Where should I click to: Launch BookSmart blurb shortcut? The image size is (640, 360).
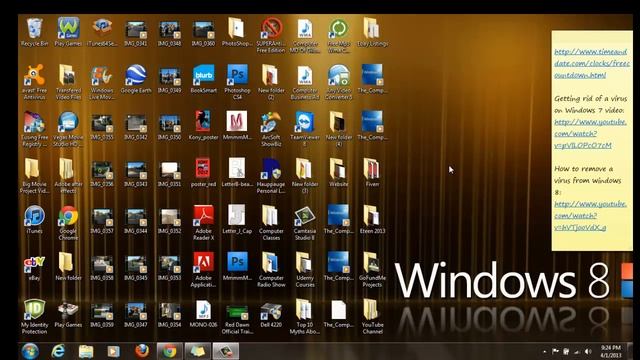[x=203, y=79]
